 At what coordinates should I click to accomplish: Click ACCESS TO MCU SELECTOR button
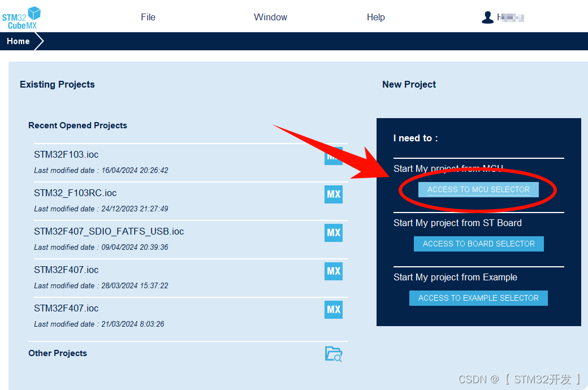(x=478, y=189)
